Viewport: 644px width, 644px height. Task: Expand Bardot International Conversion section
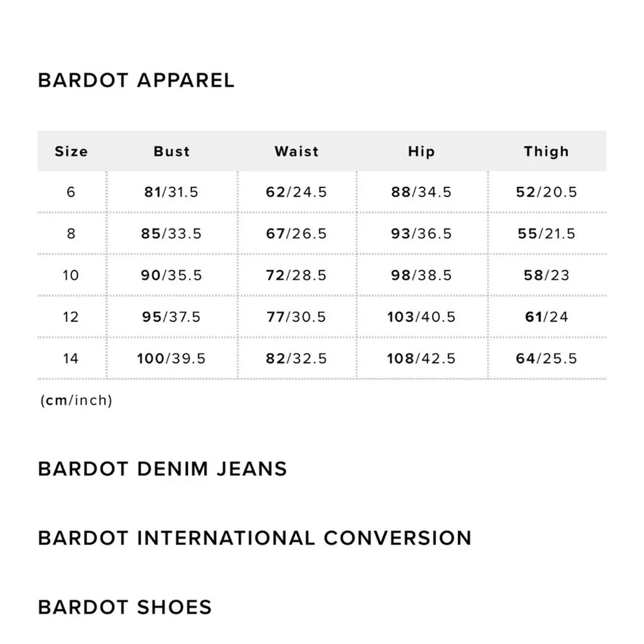click(x=254, y=538)
